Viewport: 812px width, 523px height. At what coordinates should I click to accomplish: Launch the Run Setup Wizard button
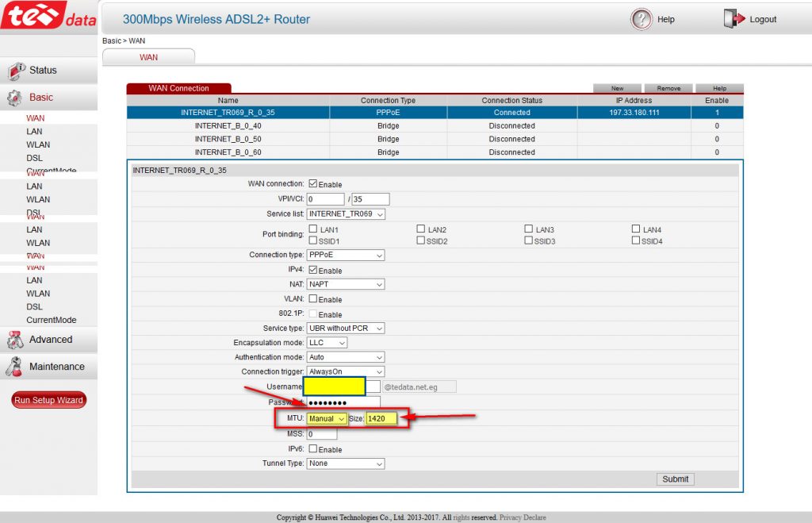pyautogui.click(x=48, y=400)
